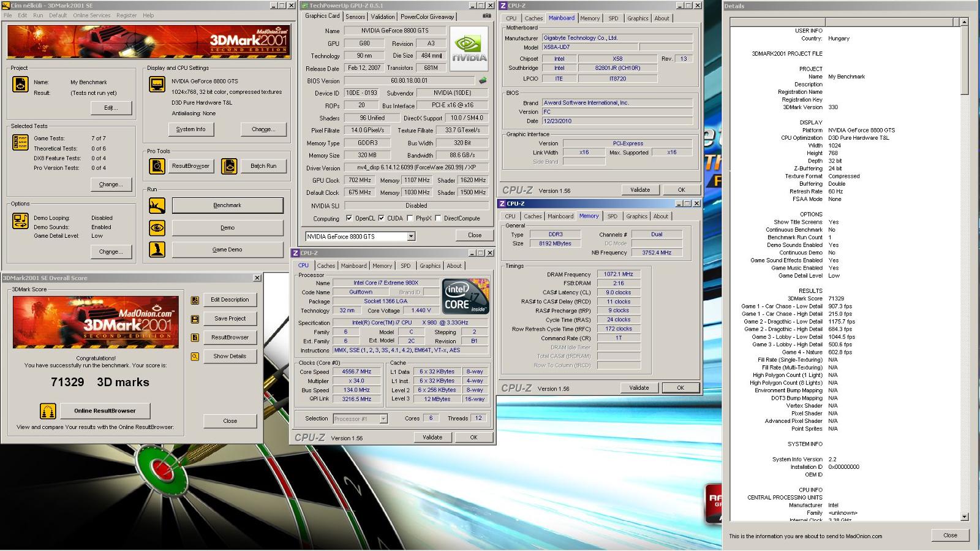Click the Options icon in 3DMark2001
This screenshot has width=980, height=551.
[20, 221]
